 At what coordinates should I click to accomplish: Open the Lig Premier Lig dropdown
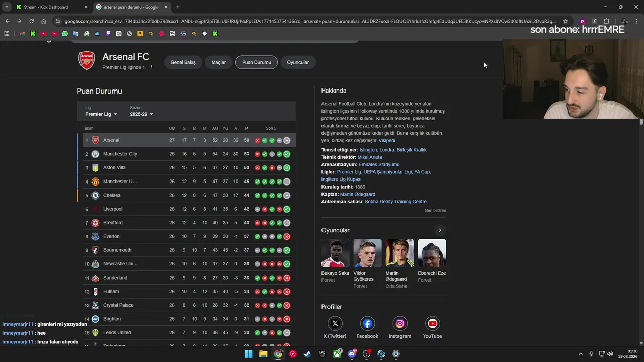(101, 114)
